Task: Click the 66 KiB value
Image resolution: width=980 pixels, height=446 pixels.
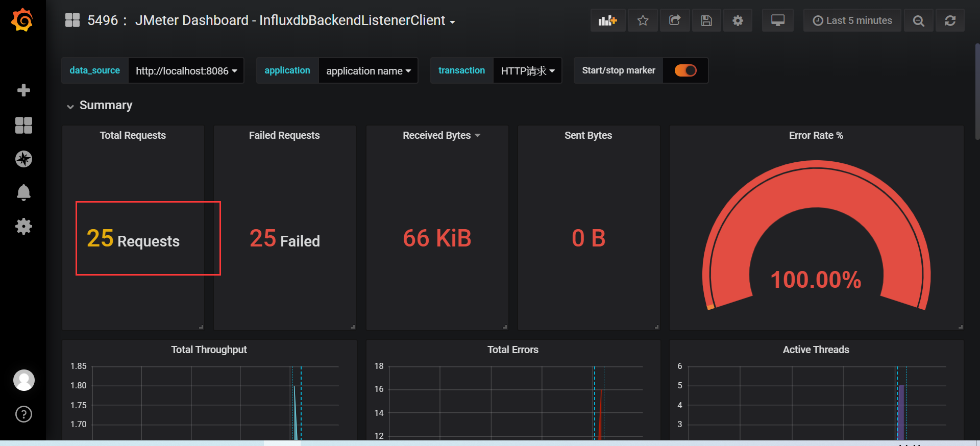Action: coord(437,238)
